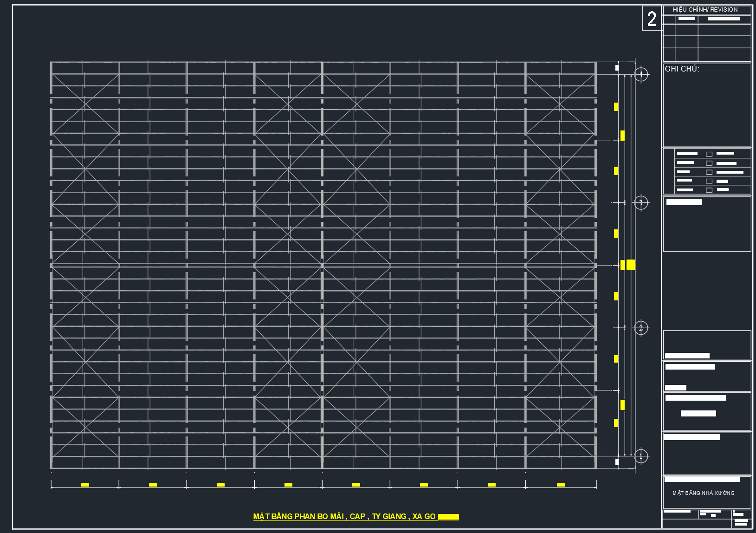The image size is (756, 533).
Task: Select the top-left cross bracing intersection
Action: tap(85, 104)
